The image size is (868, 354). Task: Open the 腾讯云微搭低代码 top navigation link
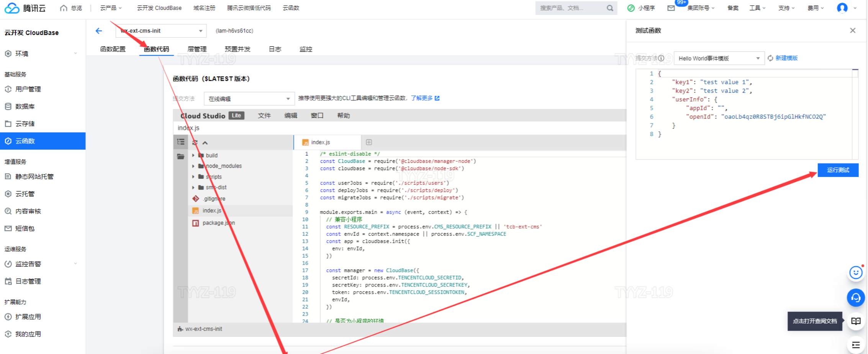point(249,8)
